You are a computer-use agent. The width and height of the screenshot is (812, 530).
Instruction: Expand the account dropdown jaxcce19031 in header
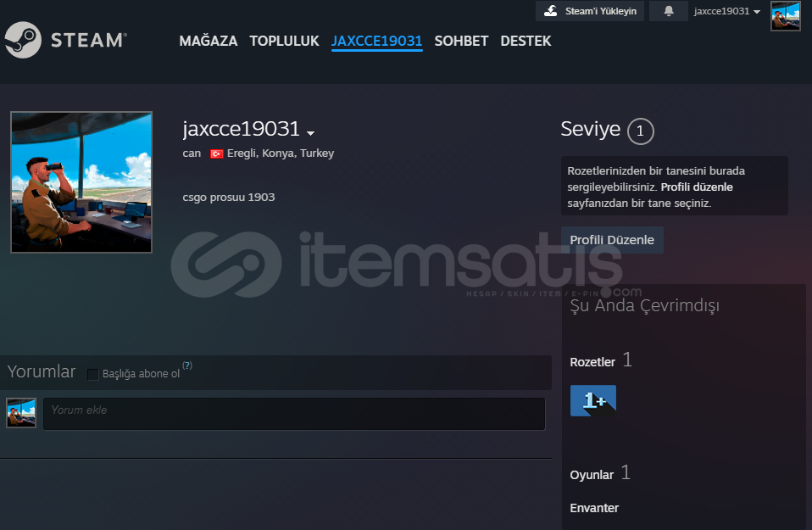click(727, 11)
